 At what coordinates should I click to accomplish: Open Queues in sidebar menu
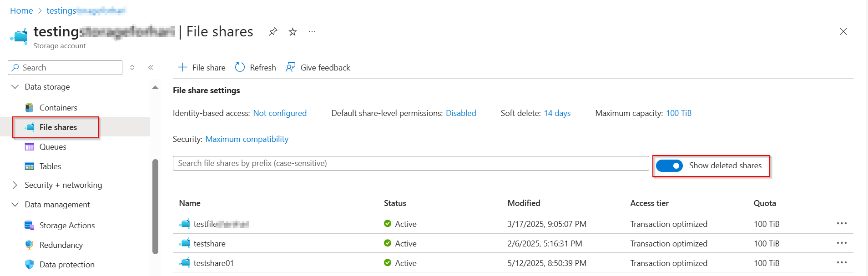(x=53, y=147)
